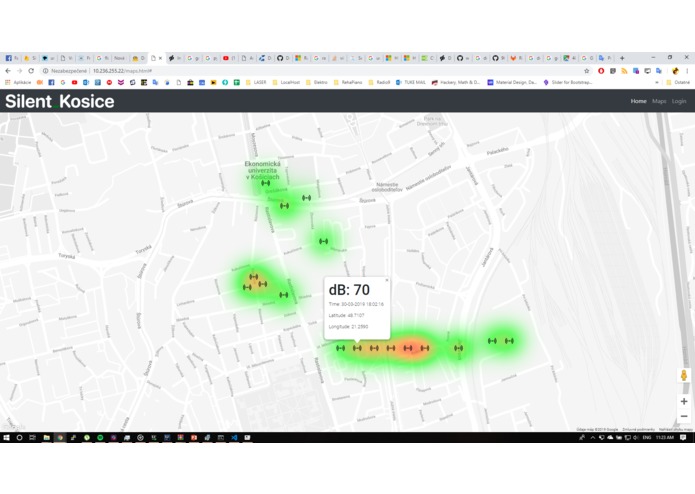695x494 pixels.
Task: Click sensor marker under Ekonomická univerzita label
Action: [266, 183]
